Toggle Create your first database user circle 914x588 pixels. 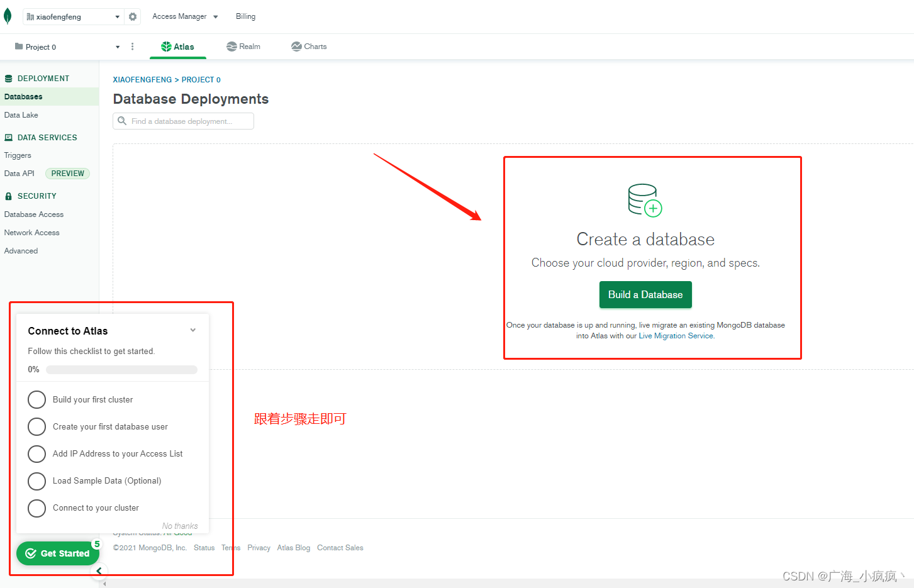pos(37,427)
